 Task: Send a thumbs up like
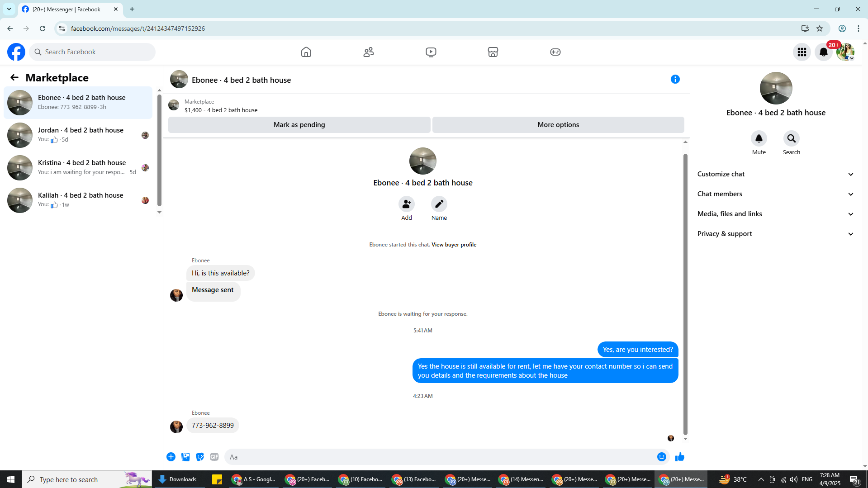[x=680, y=457]
